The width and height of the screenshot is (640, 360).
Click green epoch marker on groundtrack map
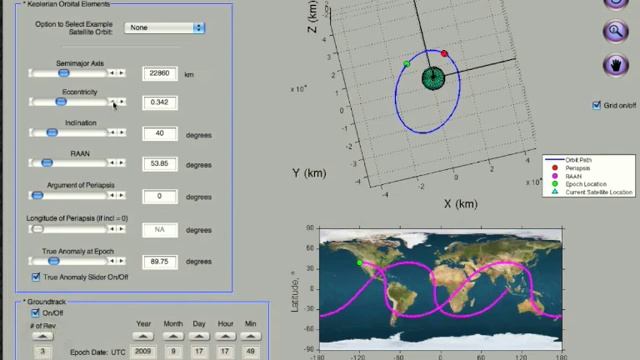pyautogui.click(x=360, y=263)
